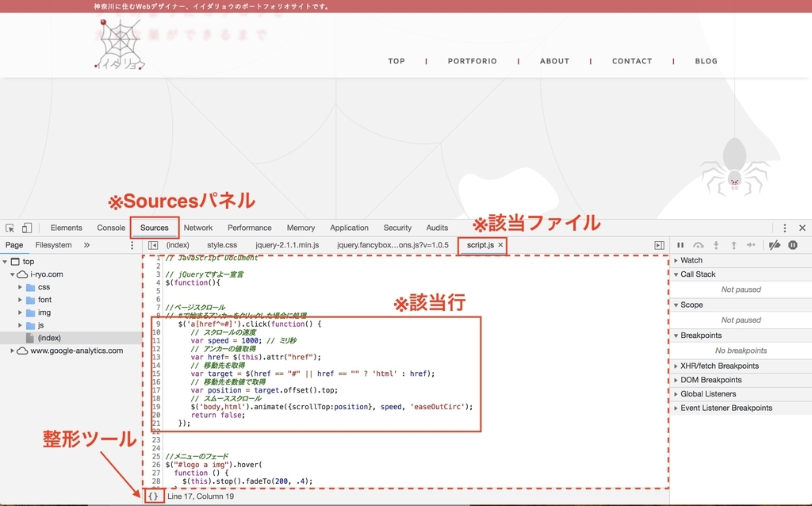Screen dimensions: 812x506
Task: Select the css folder icon
Action: coord(31,287)
